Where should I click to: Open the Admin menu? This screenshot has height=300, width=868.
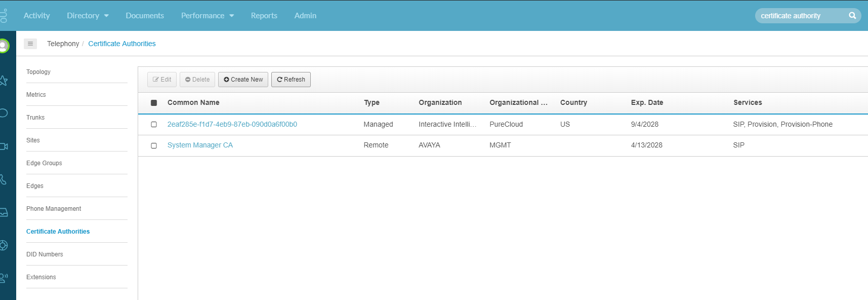[305, 16]
